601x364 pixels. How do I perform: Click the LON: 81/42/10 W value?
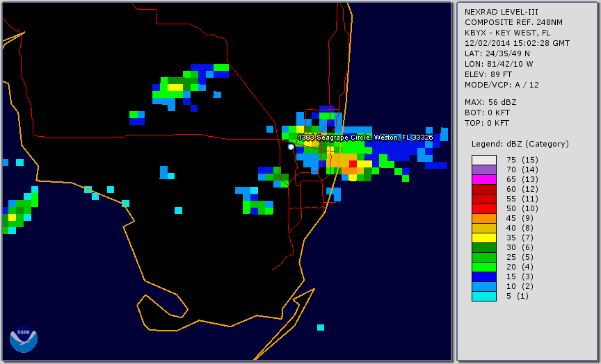pos(499,64)
